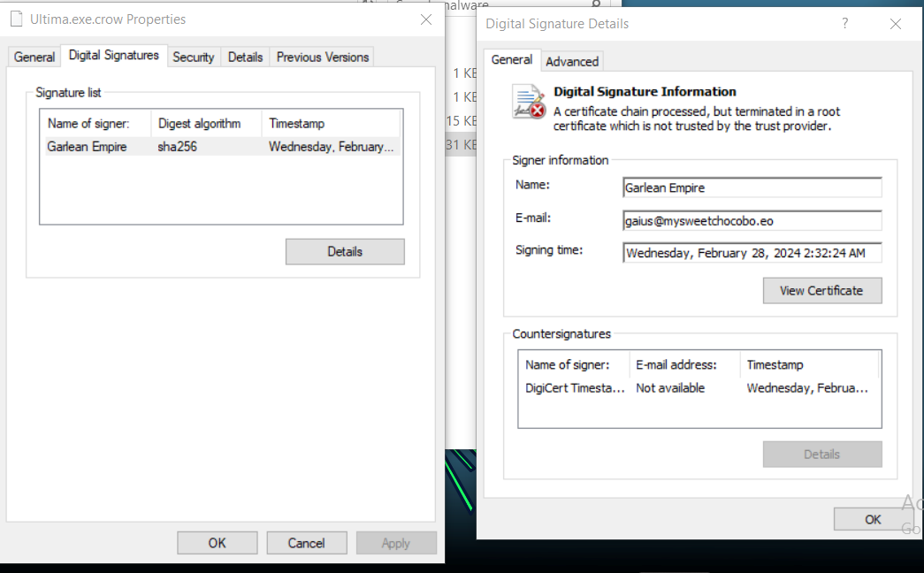Switch to the General tab in Properties
924x573 pixels.
click(34, 57)
